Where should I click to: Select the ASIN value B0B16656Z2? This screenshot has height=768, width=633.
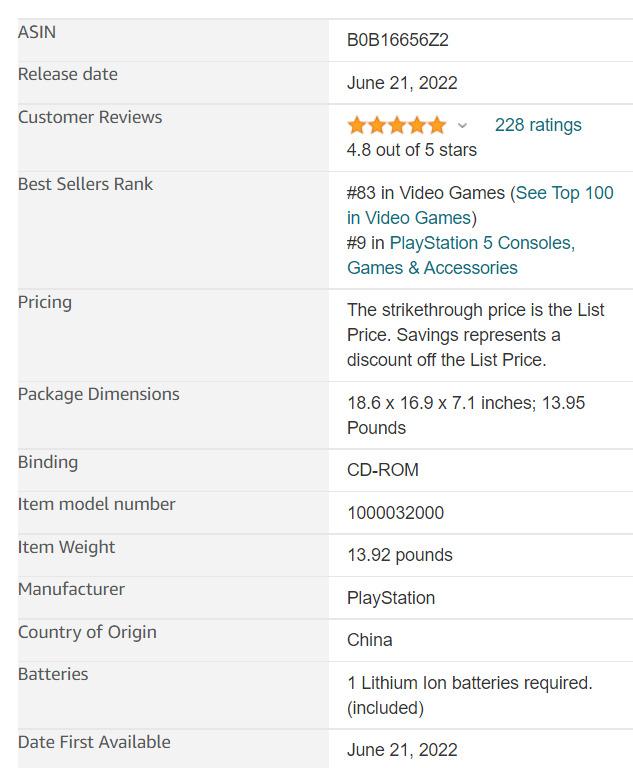click(x=397, y=40)
